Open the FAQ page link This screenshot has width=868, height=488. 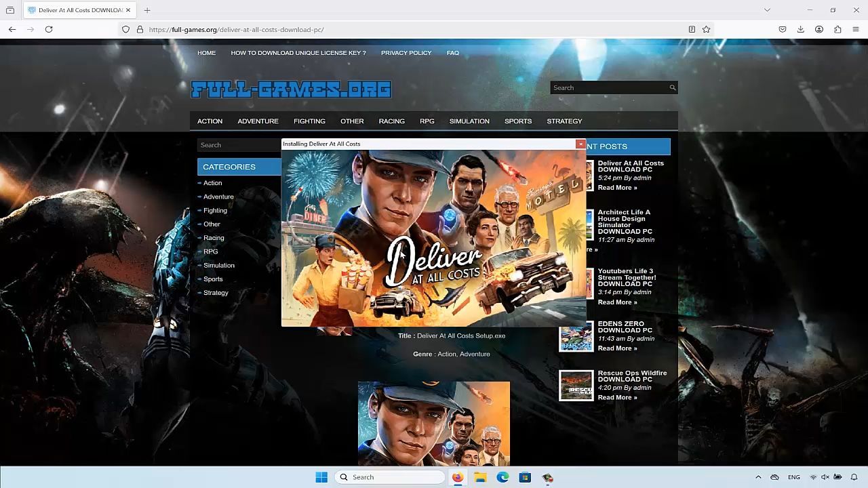click(x=452, y=53)
